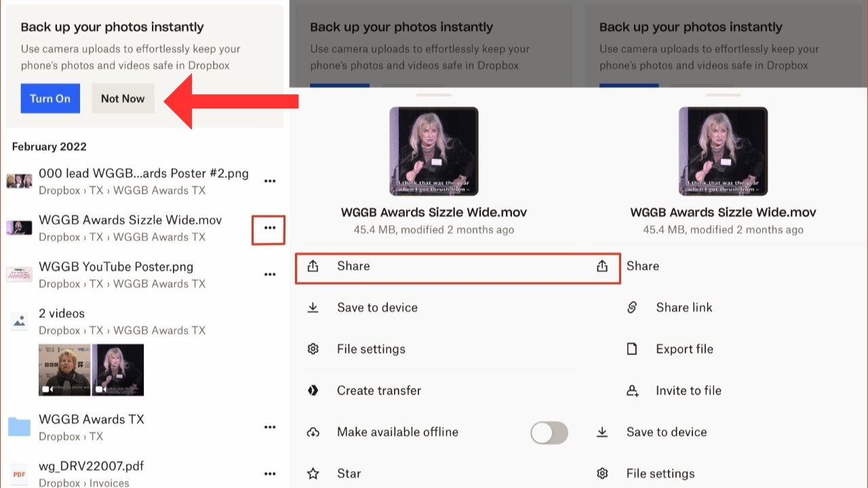This screenshot has height=488, width=868.
Task: Open file 000 lead WGGB...ards Poster #2.png
Action: pyautogui.click(x=144, y=174)
